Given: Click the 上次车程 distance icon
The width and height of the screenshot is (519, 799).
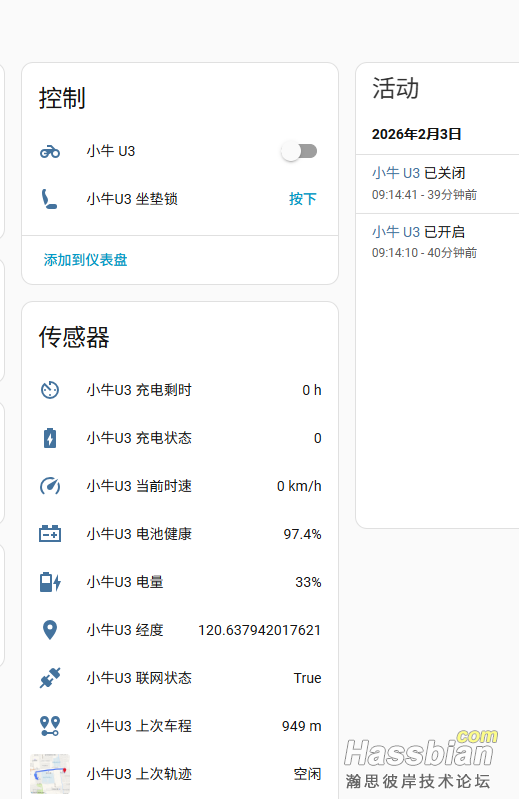Looking at the screenshot, I should click(x=50, y=726).
